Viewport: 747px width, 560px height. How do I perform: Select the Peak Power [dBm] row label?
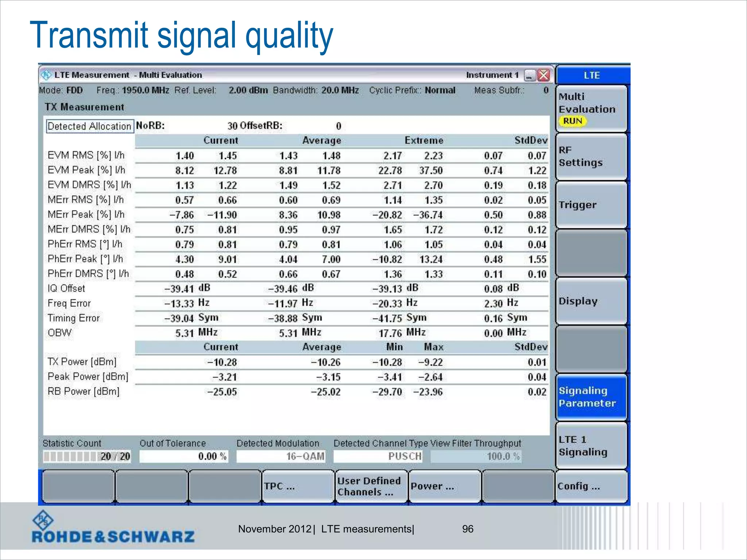click(x=88, y=377)
